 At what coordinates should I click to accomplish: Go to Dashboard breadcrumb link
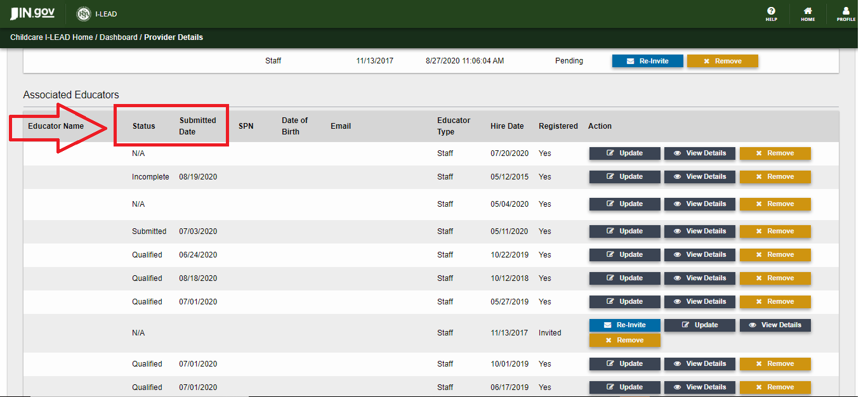(x=118, y=37)
